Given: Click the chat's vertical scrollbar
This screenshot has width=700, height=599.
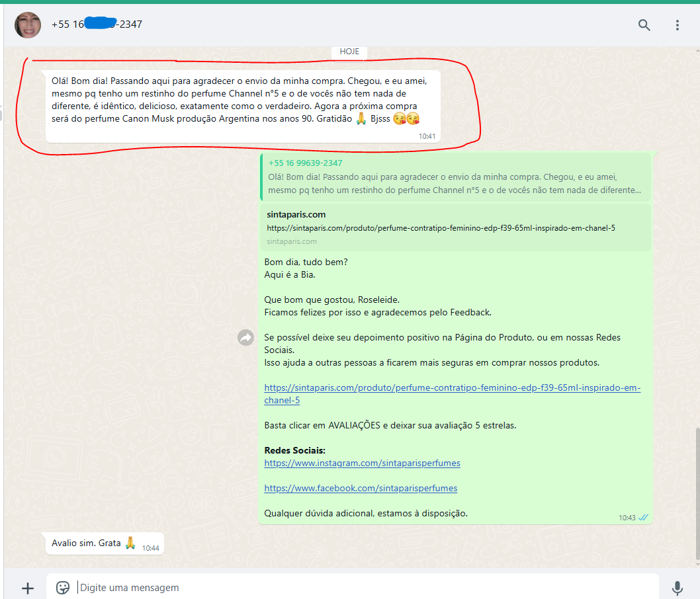Looking at the screenshot, I should pos(696,496).
